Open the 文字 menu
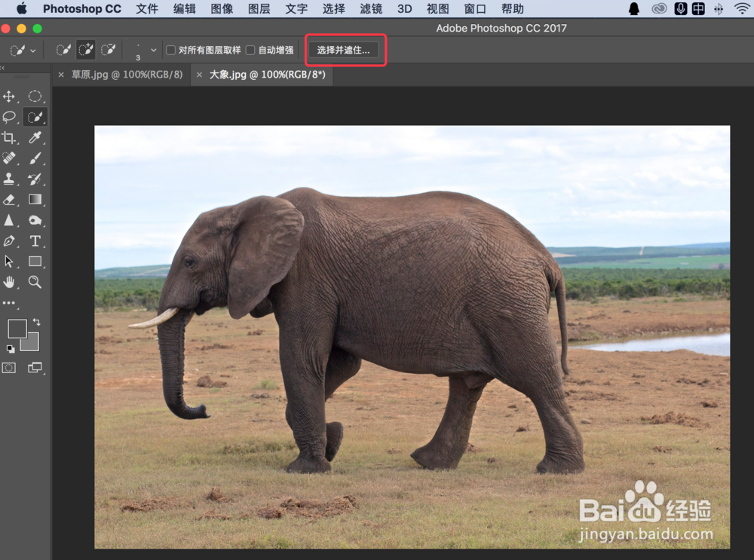The width and height of the screenshot is (754, 560). 296,8
